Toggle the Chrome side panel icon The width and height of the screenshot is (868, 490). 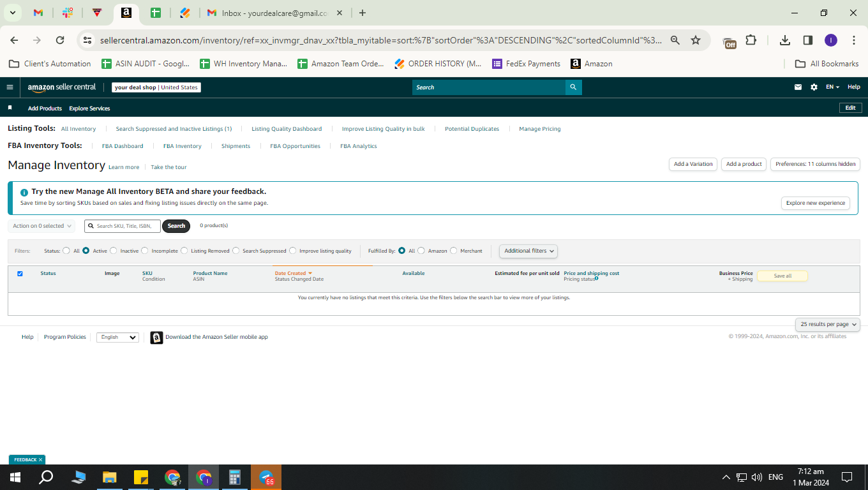pos(807,40)
